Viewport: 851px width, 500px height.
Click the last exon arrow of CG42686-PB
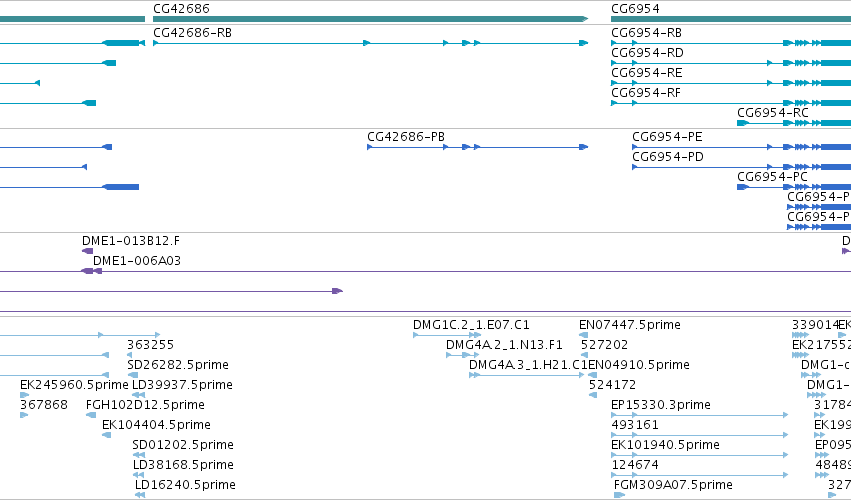(583, 147)
